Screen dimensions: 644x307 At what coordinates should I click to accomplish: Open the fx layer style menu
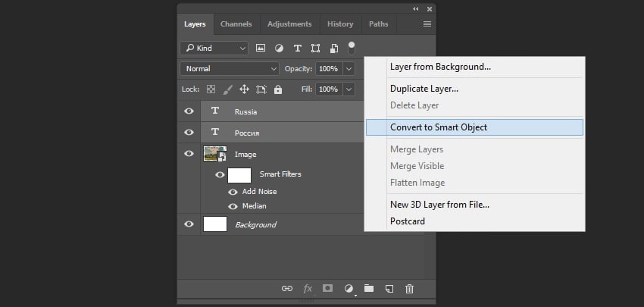308,288
